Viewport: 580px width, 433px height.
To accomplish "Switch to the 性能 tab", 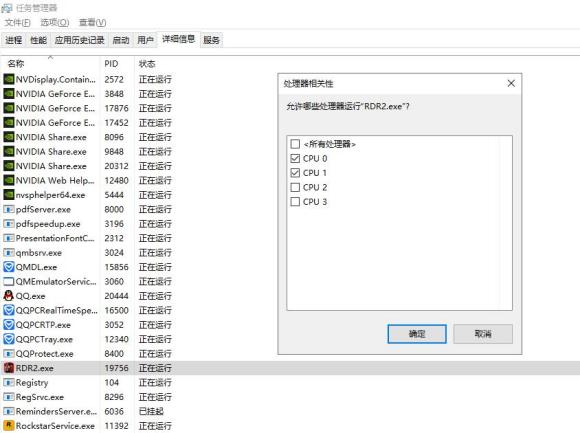I will 38,40.
